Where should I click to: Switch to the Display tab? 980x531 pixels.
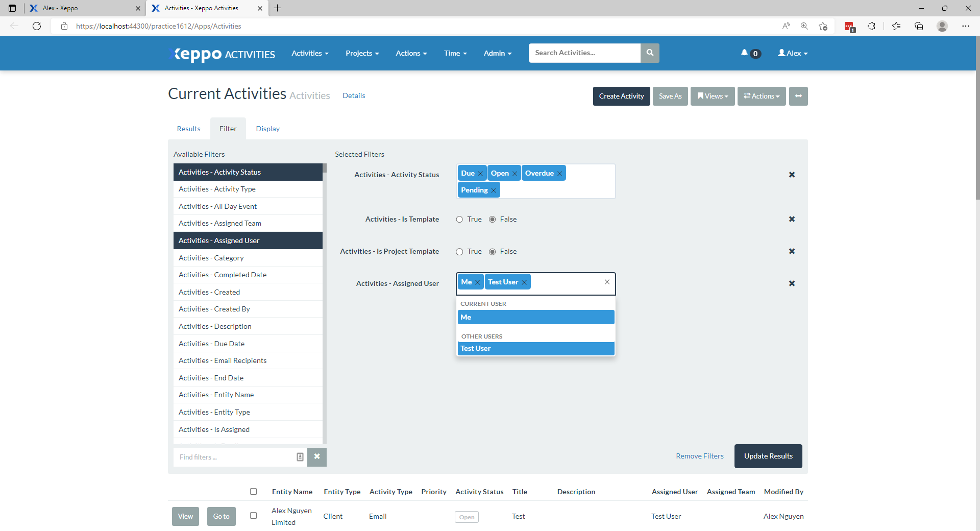[x=267, y=129]
